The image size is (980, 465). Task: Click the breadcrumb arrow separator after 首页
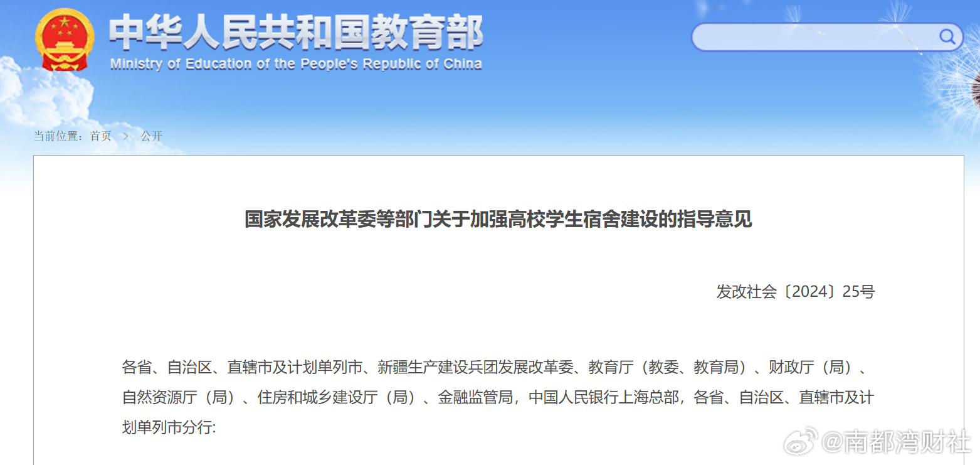point(125,136)
